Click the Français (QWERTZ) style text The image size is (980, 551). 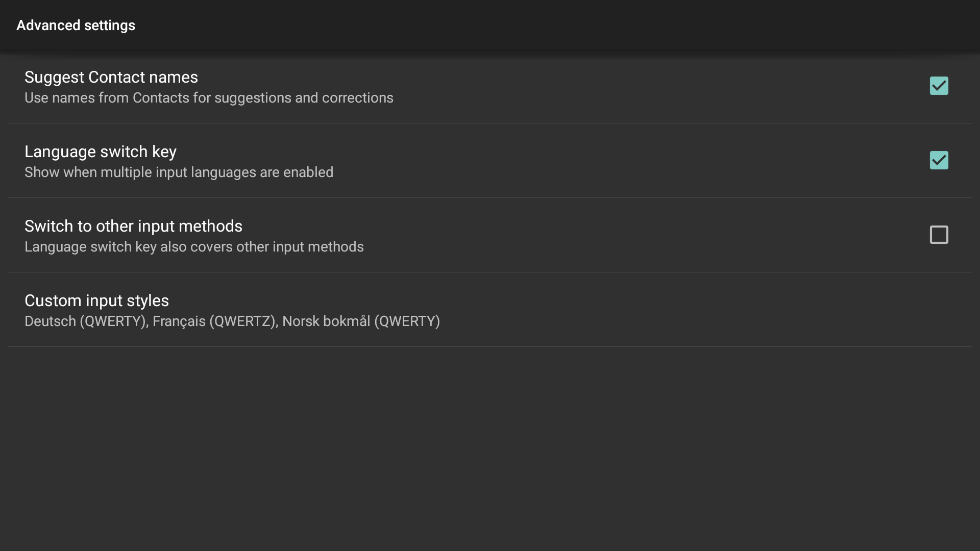[x=214, y=321]
